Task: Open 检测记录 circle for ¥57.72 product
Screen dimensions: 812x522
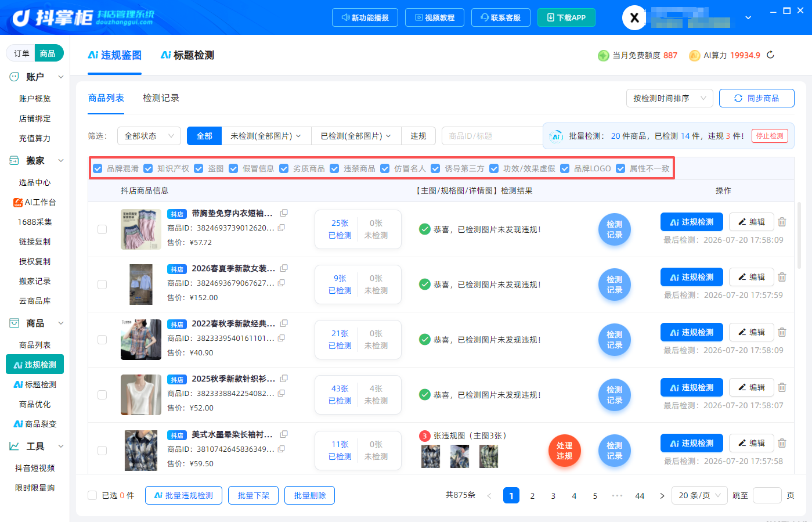Action: coord(615,229)
